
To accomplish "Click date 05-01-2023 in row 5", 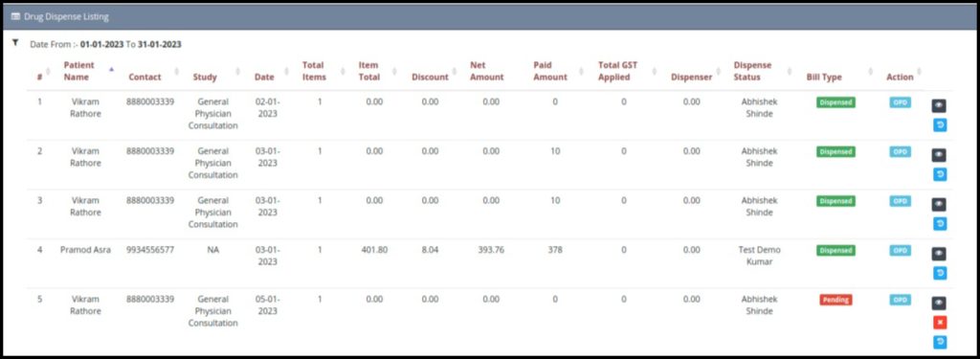I will [268, 305].
